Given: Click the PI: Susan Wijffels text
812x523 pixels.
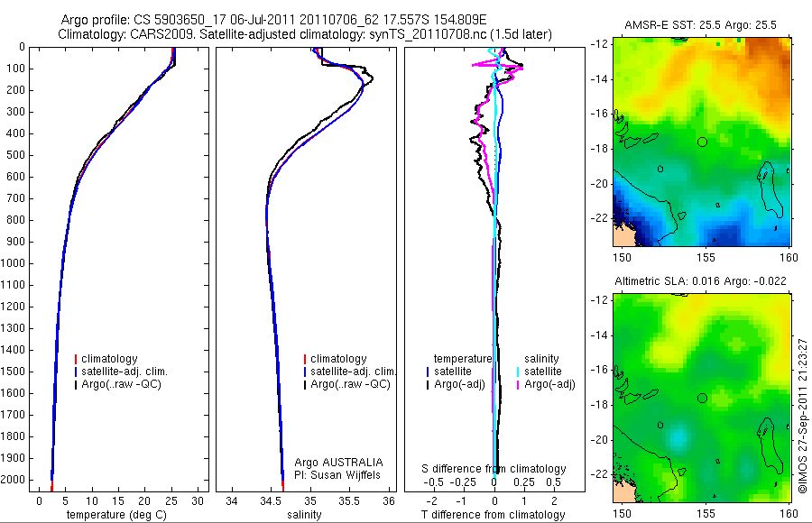Looking at the screenshot, I should pos(337,475).
